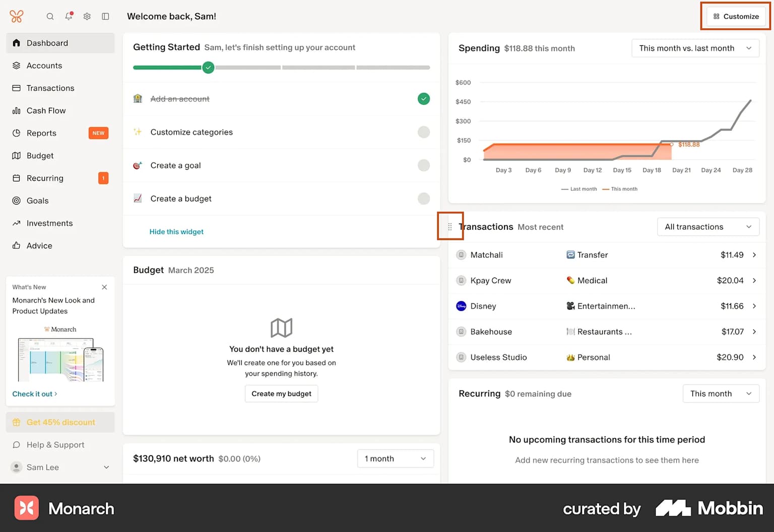Open notifications bell icon
This screenshot has width=774, height=532.
pos(69,16)
